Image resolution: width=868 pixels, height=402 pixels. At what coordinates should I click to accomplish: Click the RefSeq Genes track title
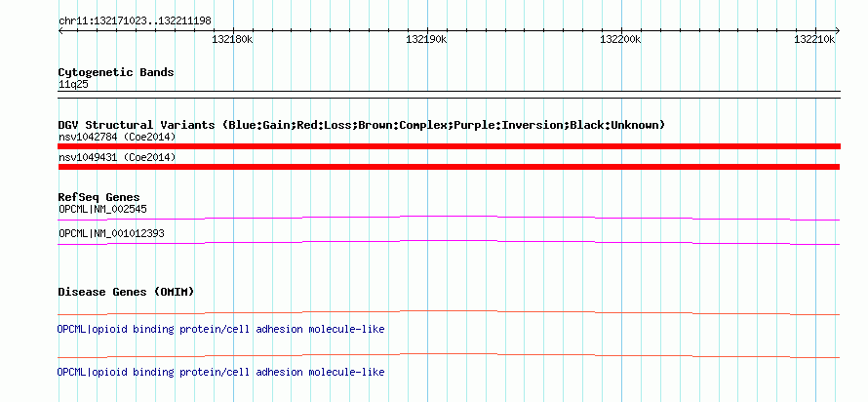[99, 197]
